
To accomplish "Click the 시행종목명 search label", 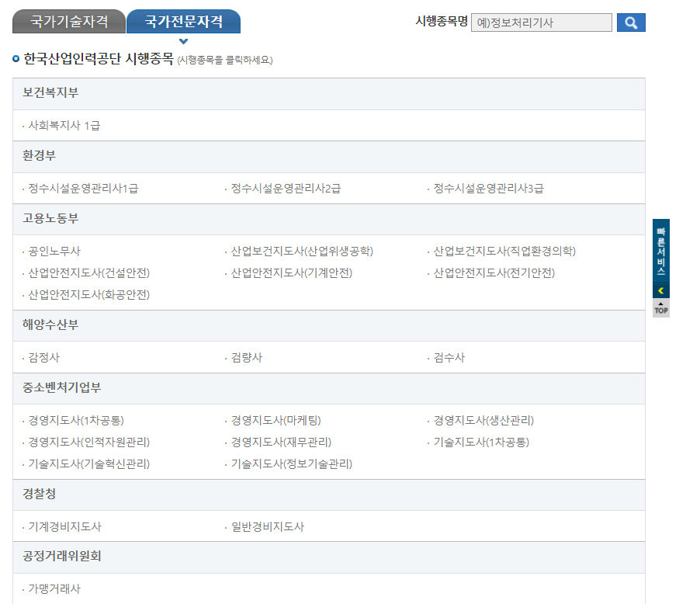I will [441, 22].
